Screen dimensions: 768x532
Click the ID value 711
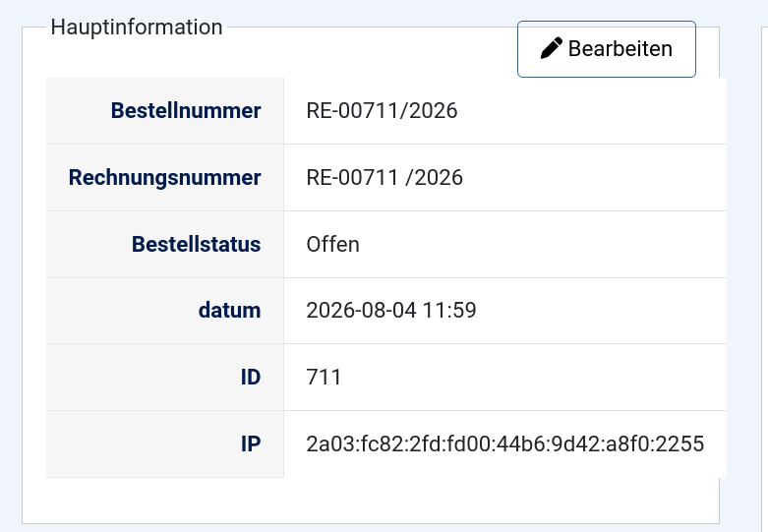[324, 378]
